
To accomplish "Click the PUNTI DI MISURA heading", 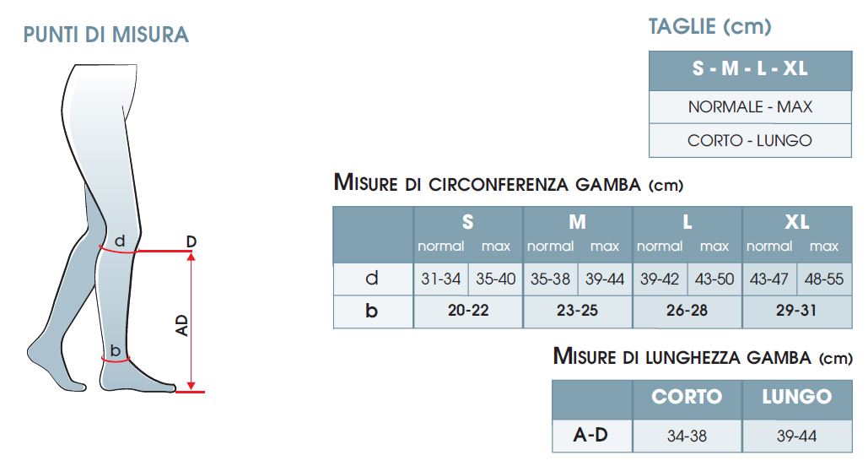I will click(106, 35).
